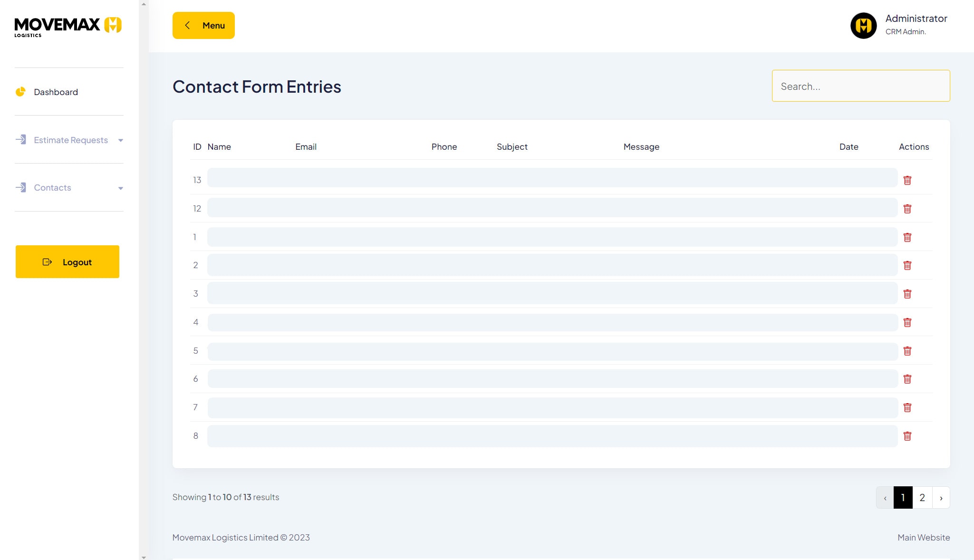
Task: Click the Movemax Logistics logo
Action: pyautogui.click(x=68, y=26)
